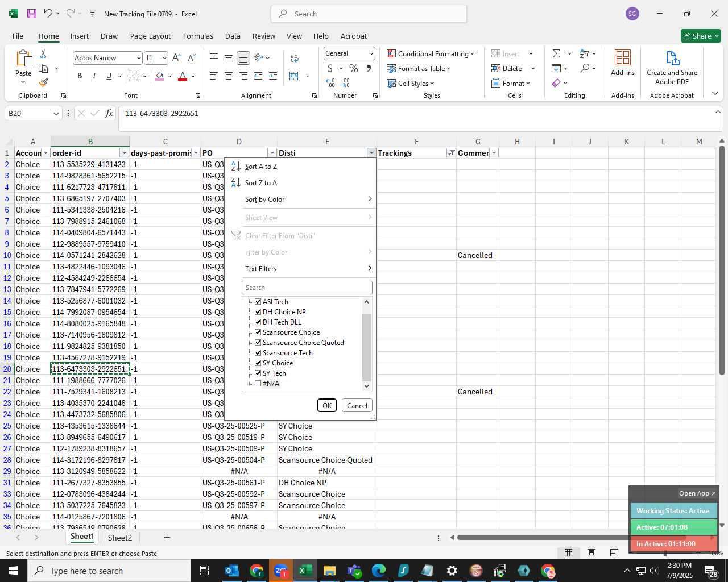Screen dimensions: 728x582
Task: Click the font color red swatch
Action: 183,76
